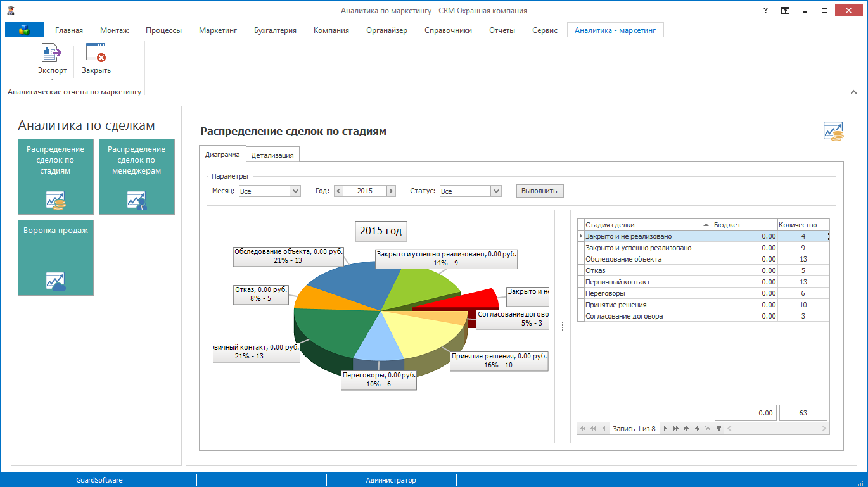Screen dimensions: 868x487
Task: Go to previous record in navigator
Action: click(604, 429)
